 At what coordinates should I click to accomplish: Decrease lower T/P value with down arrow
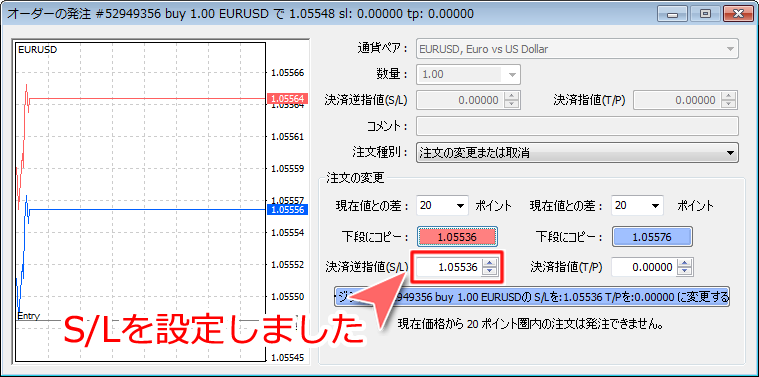(685, 271)
